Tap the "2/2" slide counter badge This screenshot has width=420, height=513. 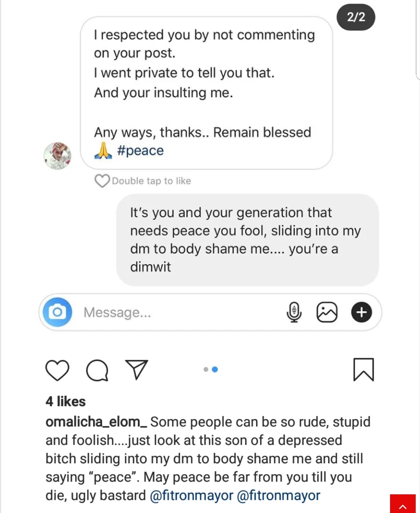click(356, 17)
